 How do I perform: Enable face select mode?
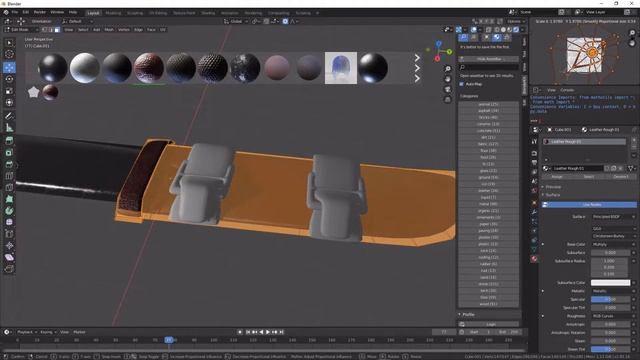point(57,29)
